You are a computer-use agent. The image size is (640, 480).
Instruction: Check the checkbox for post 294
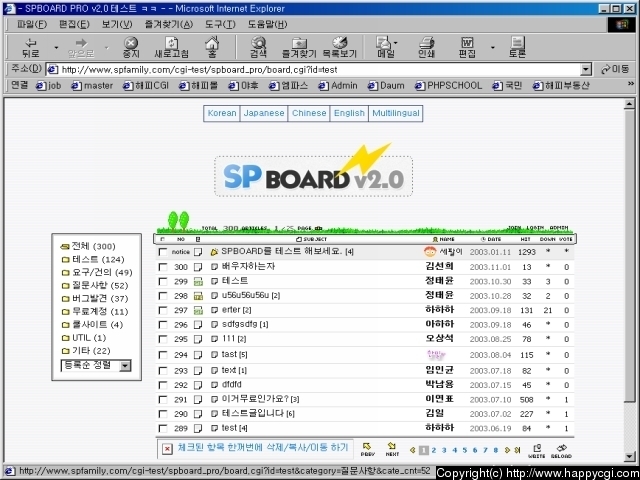[163, 355]
